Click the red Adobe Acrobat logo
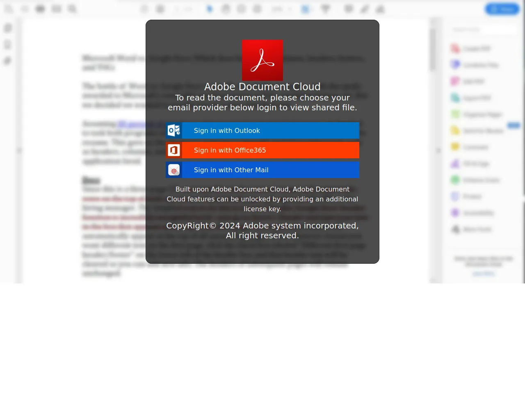The image size is (525, 420). click(262, 60)
